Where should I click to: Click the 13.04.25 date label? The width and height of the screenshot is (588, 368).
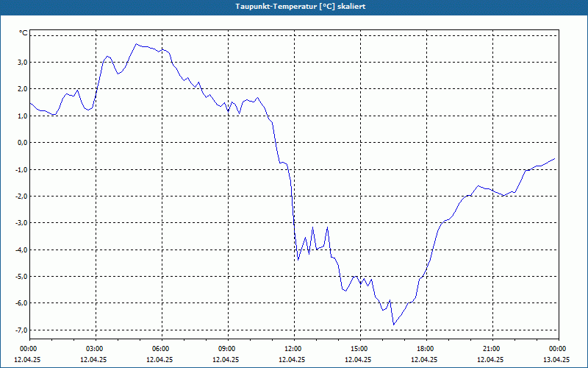(x=556, y=359)
